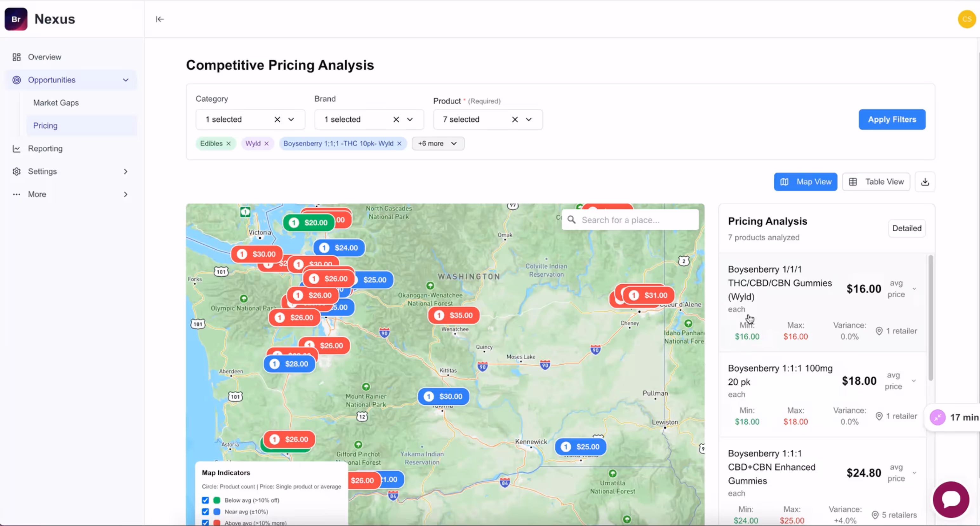Remove the Boysenberry 1;1;1 product chip
This screenshot has height=526, width=980.
click(x=400, y=144)
